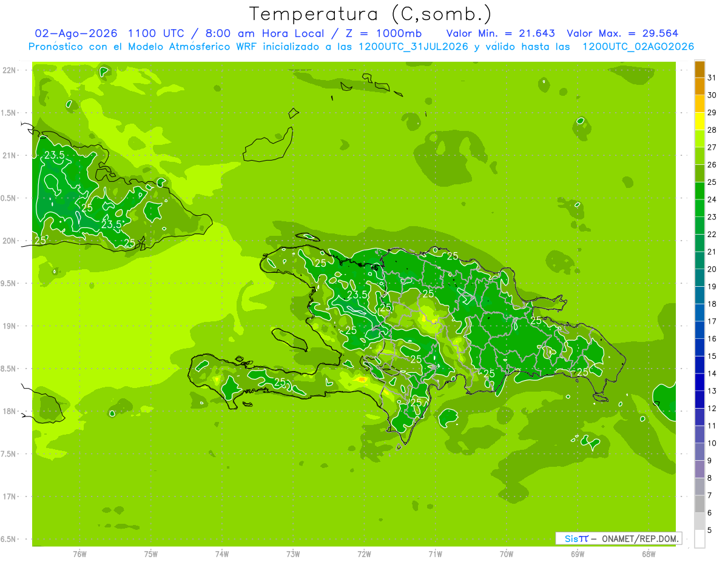Click the legend color band between 23 and 24
This screenshot has width=728, height=562.
(699, 209)
